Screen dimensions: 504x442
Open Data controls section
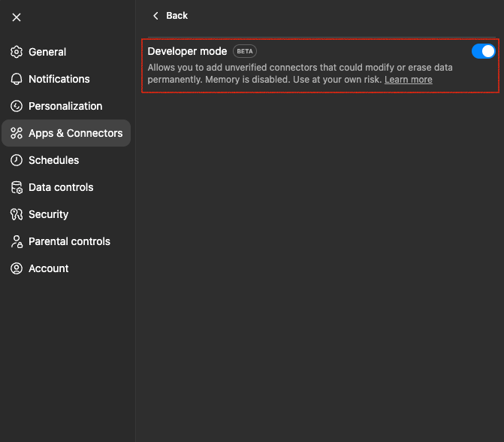[66, 187]
